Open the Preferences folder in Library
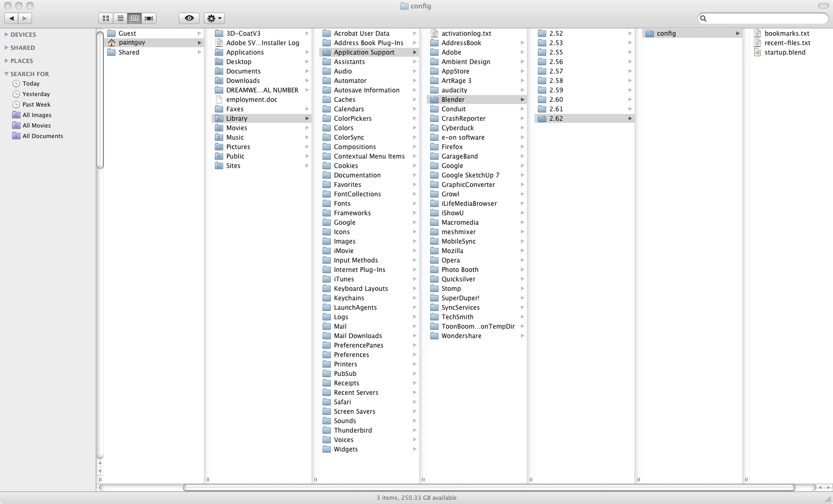Image resolution: width=833 pixels, height=504 pixels. (351, 355)
